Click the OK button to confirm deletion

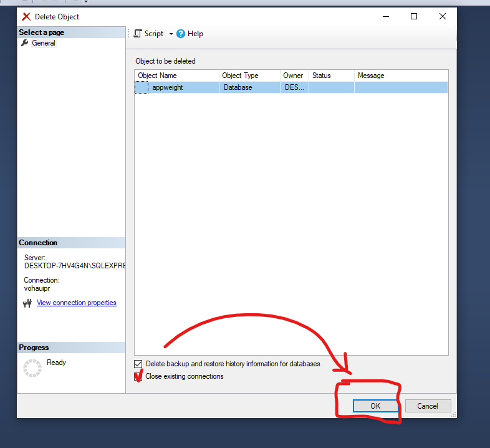375,406
